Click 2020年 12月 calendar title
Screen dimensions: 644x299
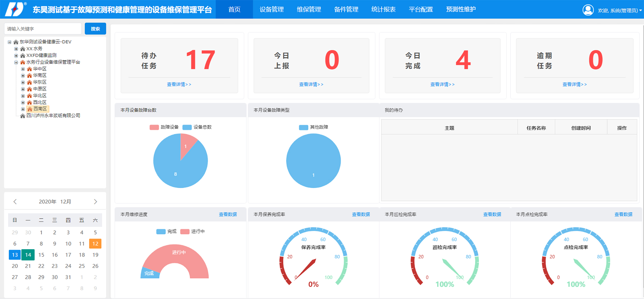point(55,202)
